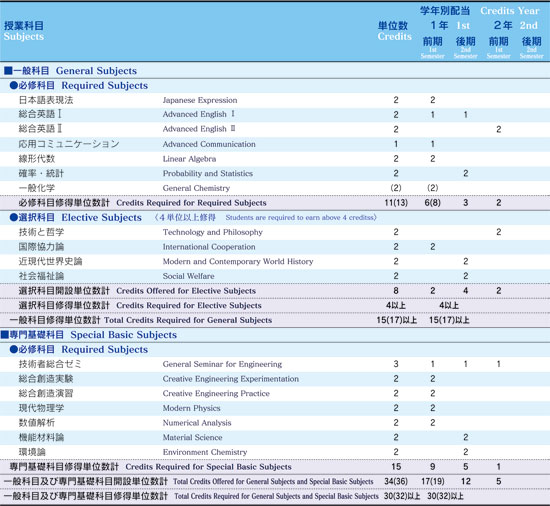Select the General Chemistry subject
Screen dimensions: 550x506
[x=196, y=188]
